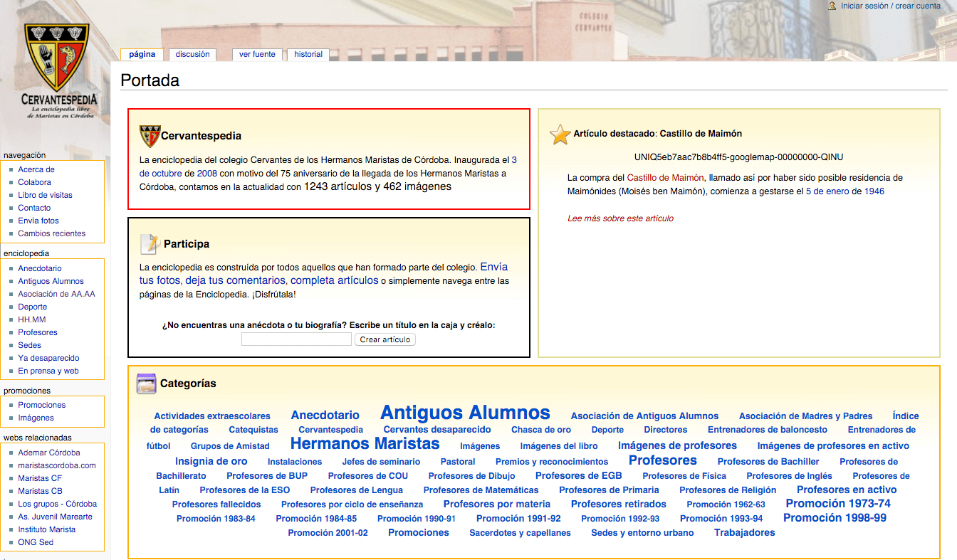The height and width of the screenshot is (560, 957).
Task: Open Trabajadores category link
Action: [x=744, y=532]
